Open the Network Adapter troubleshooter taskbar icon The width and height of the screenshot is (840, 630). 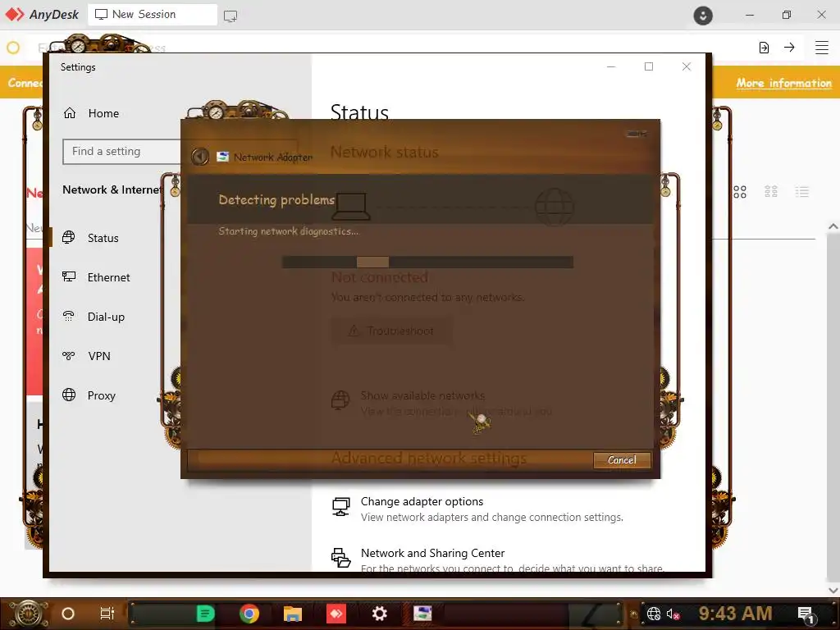pos(422,614)
